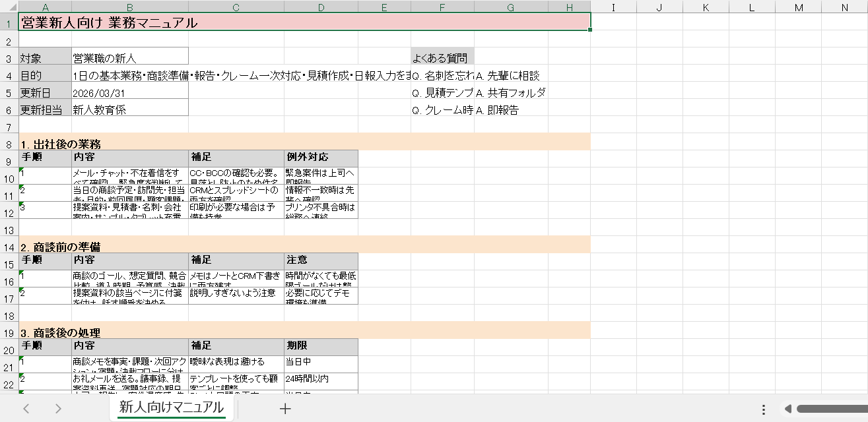Click the section heading 3. 商談後の処理

click(x=304, y=330)
